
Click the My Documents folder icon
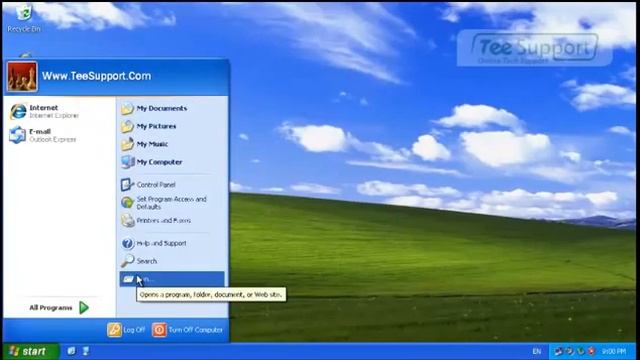coord(127,108)
